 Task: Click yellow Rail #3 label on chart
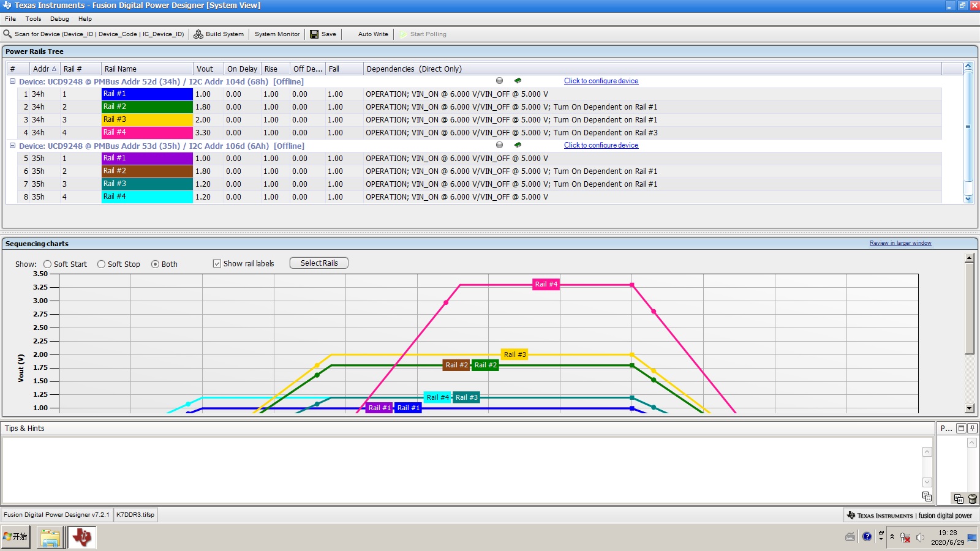click(x=514, y=354)
